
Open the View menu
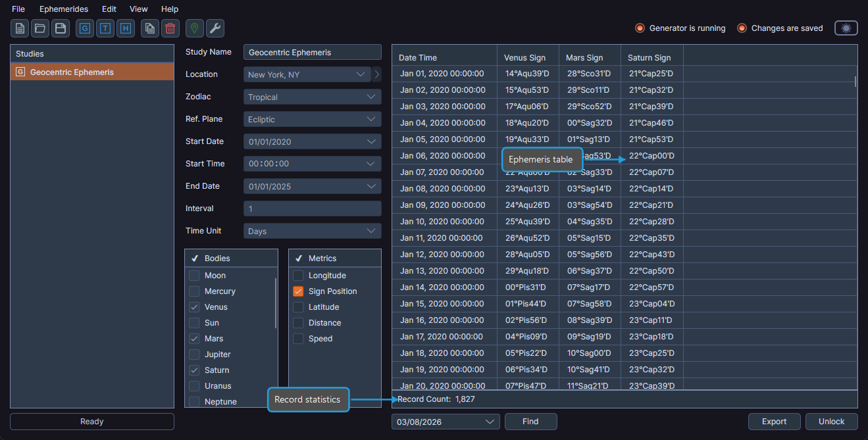point(138,9)
